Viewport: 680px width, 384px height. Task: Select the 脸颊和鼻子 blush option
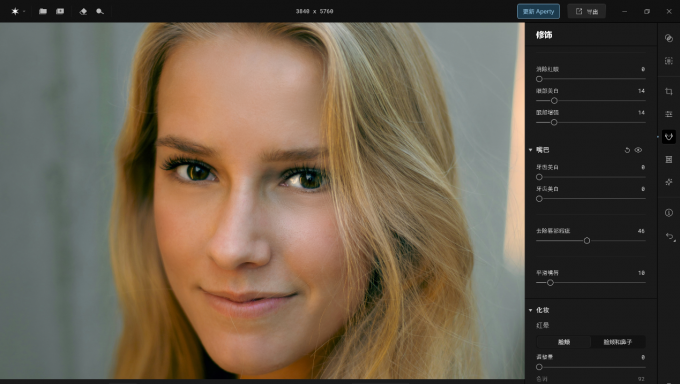[618, 342]
